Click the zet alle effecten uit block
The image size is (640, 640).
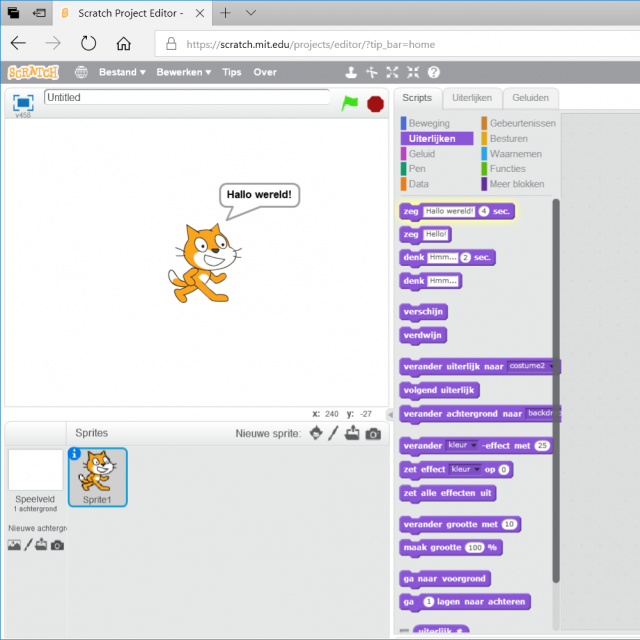click(x=447, y=493)
